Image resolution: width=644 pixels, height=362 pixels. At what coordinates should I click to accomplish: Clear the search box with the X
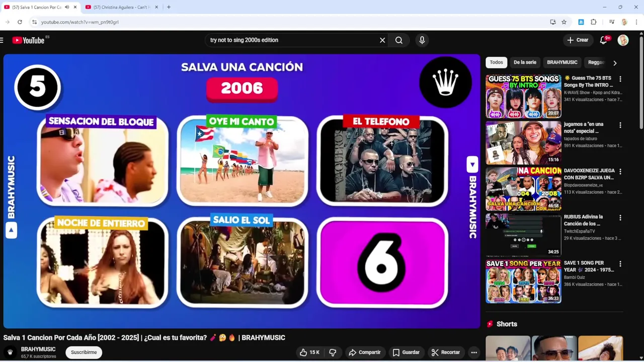tap(382, 40)
